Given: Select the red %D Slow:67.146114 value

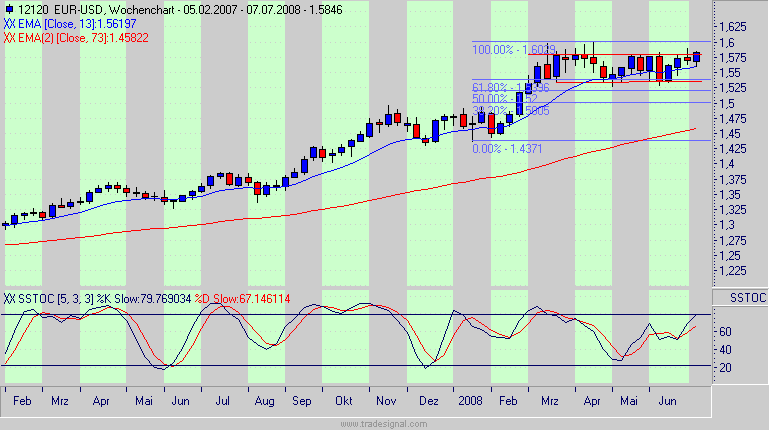Looking at the screenshot, I should click(242, 299).
